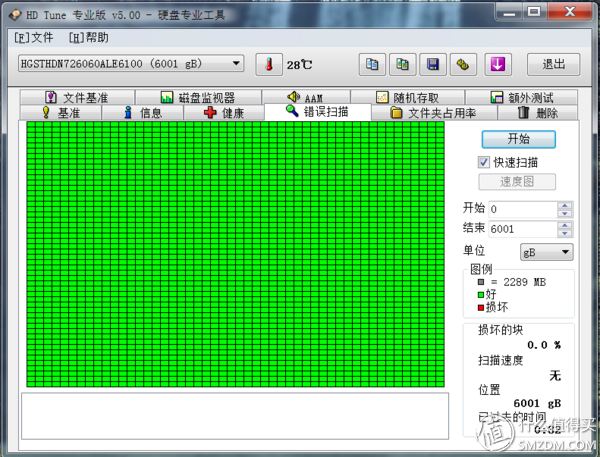Click the 开始 start position input field

[x=523, y=209]
